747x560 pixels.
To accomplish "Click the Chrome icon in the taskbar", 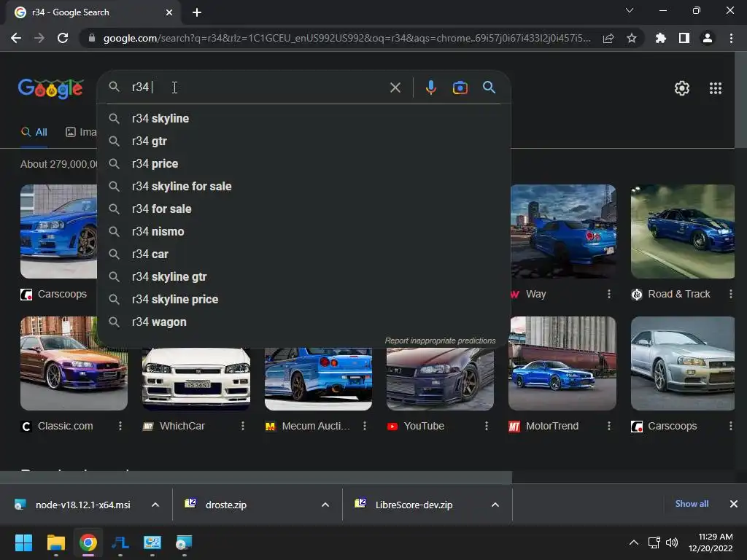I will [88, 542].
